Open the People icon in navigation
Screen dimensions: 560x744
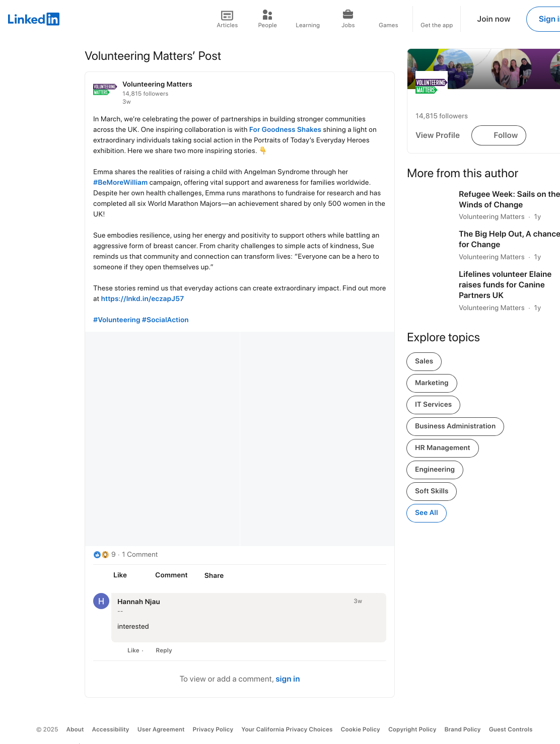pyautogui.click(x=267, y=15)
